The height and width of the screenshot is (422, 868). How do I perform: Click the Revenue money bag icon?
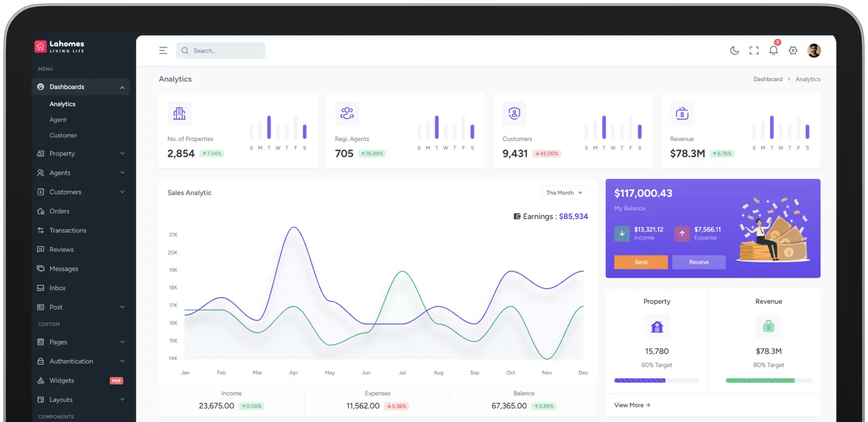pyautogui.click(x=682, y=113)
